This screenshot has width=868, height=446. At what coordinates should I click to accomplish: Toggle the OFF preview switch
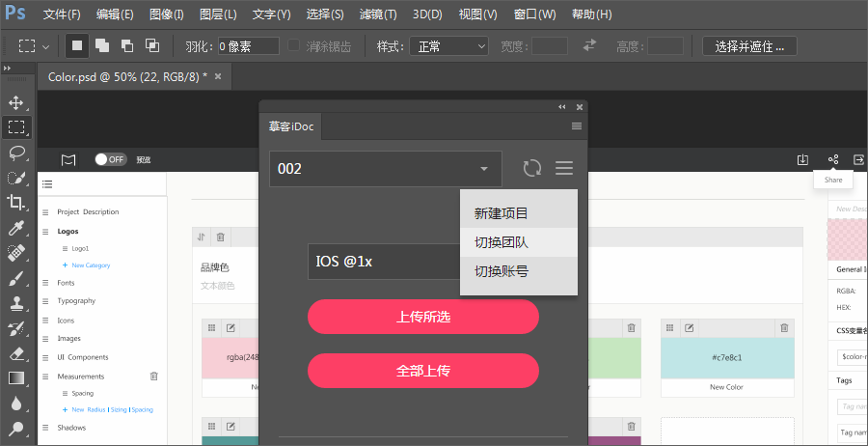(111, 159)
